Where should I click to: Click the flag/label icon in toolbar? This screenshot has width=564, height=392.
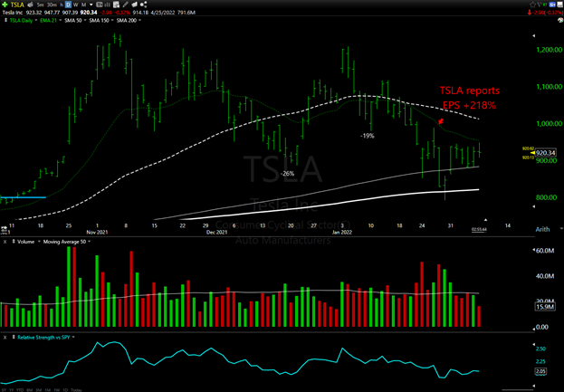135,5
